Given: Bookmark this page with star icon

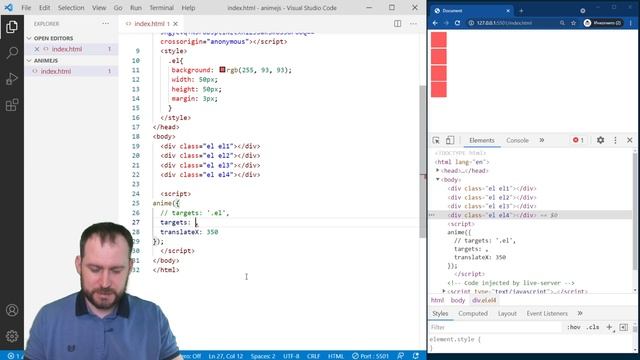Looking at the screenshot, I should point(573,23).
